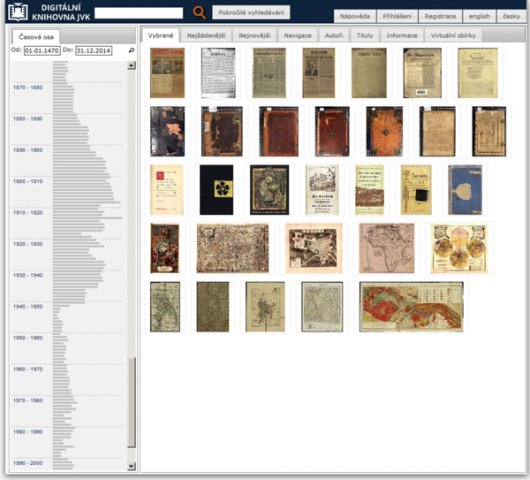Viewport: 530px width, 480px height.
Task: Select the Vybrané tab
Action: click(x=161, y=35)
